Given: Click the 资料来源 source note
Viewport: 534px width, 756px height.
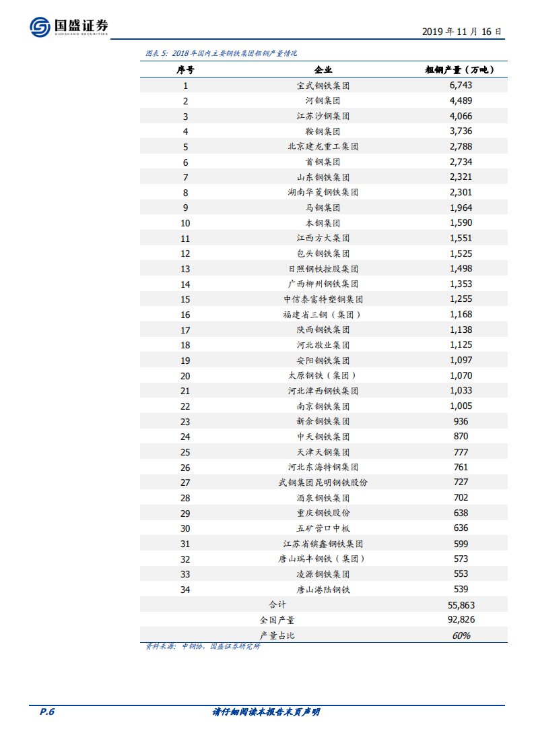Looking at the screenshot, I should (x=203, y=647).
